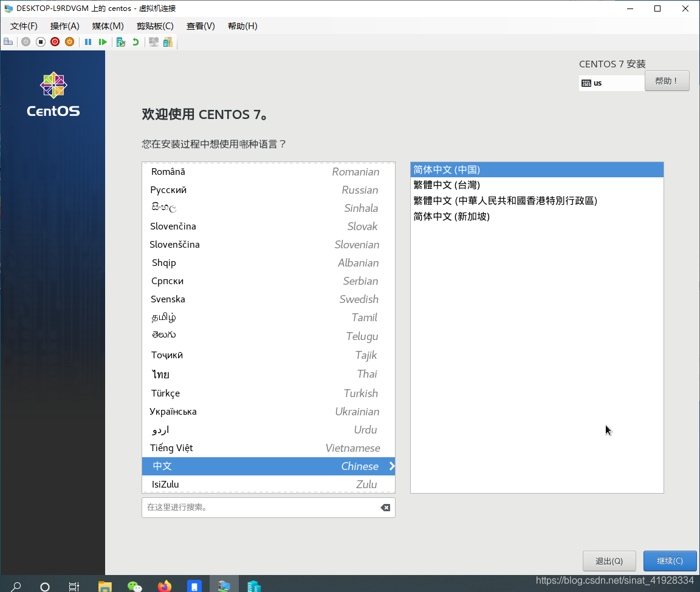Open the 操作(A) menu
Image resolution: width=700 pixels, height=592 pixels.
click(65, 26)
